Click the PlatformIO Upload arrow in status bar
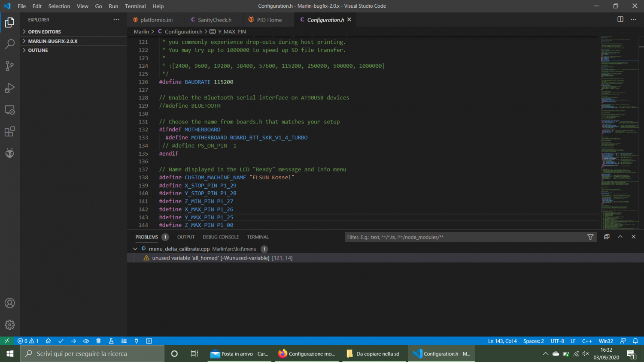 click(73, 341)
